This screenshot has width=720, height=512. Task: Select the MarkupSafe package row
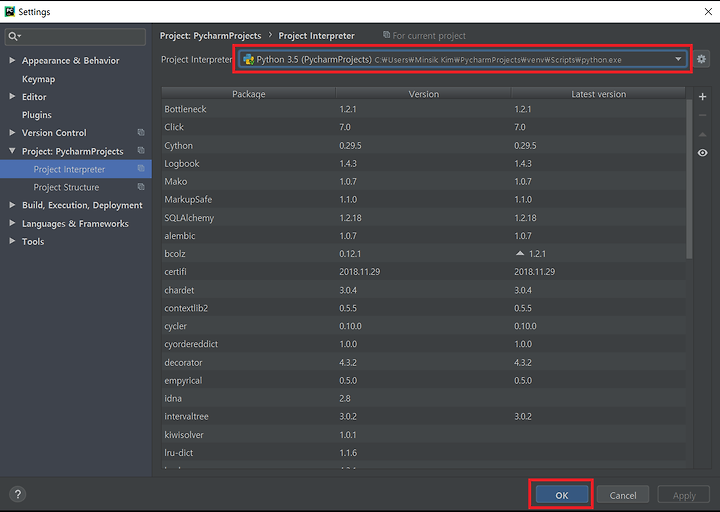pyautogui.click(x=423, y=199)
